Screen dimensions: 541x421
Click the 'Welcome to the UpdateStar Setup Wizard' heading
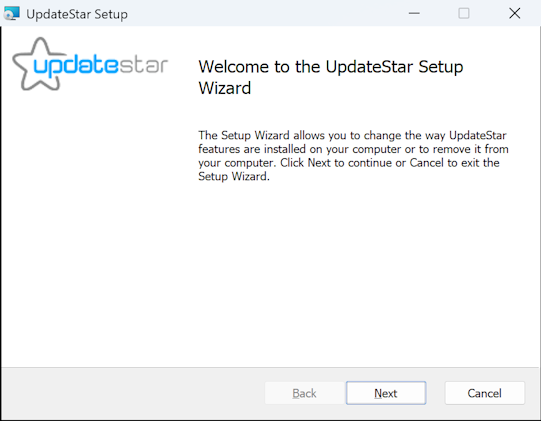click(331, 77)
